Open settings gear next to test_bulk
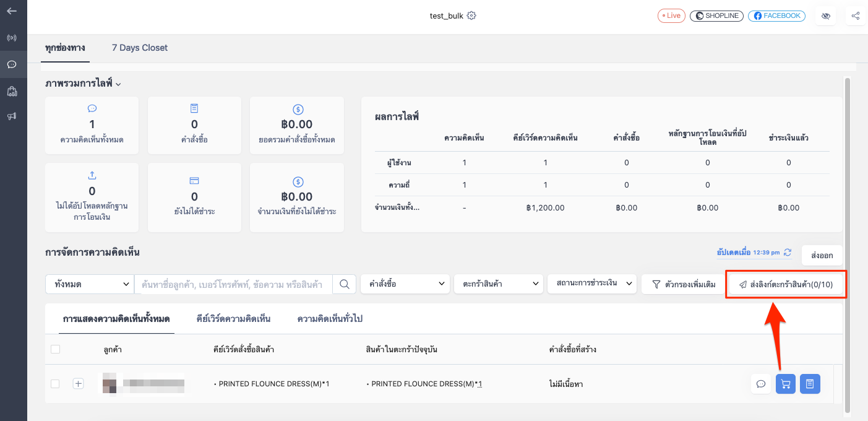 click(x=471, y=15)
